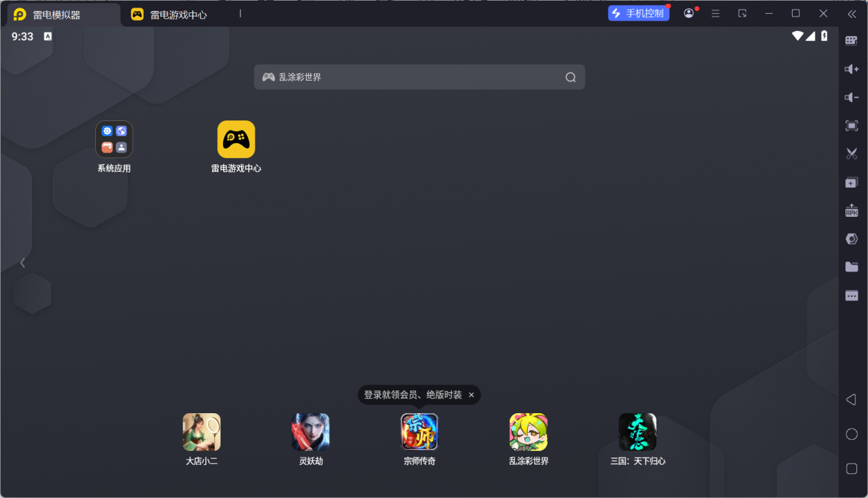Switch to the 雷电模拟器 tab

62,14
